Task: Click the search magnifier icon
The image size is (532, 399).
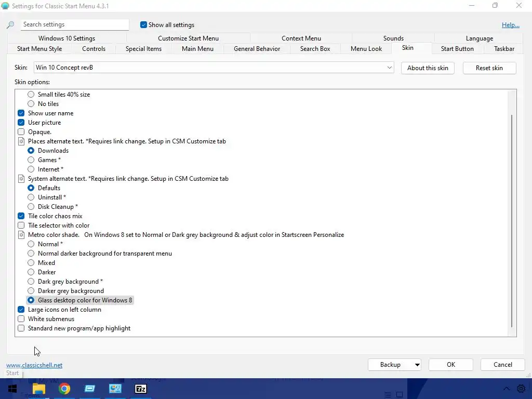Action: coord(10,25)
